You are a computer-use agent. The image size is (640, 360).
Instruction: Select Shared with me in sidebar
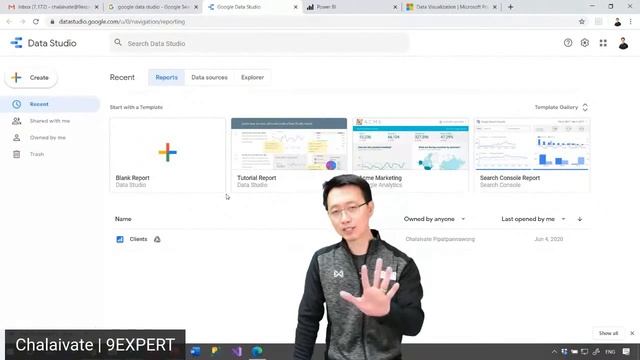(x=50, y=121)
